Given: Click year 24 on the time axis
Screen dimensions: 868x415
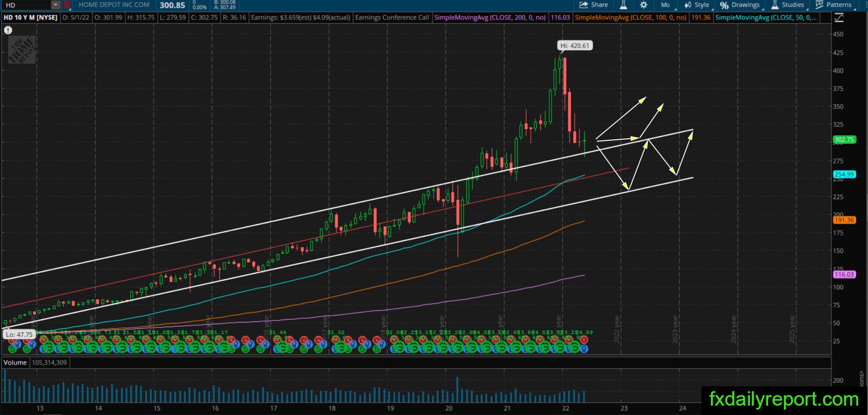Looking at the screenshot, I should 682,408.
